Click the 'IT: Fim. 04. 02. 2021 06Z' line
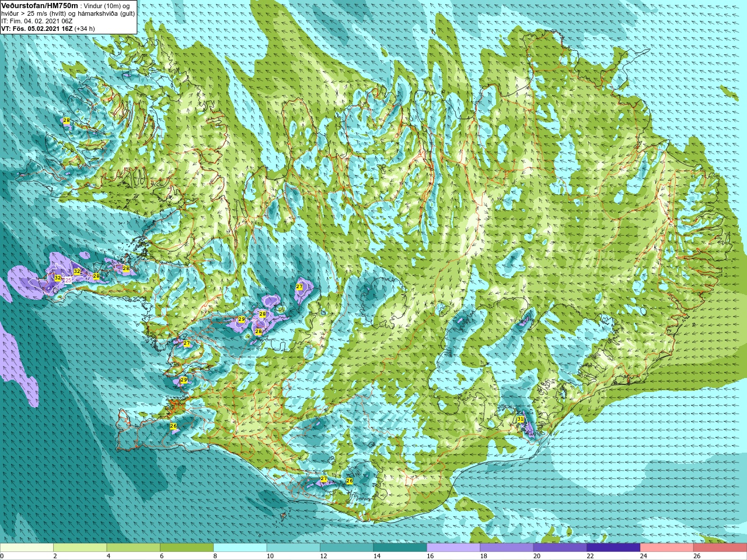The width and height of the screenshot is (747, 560). coord(37,21)
